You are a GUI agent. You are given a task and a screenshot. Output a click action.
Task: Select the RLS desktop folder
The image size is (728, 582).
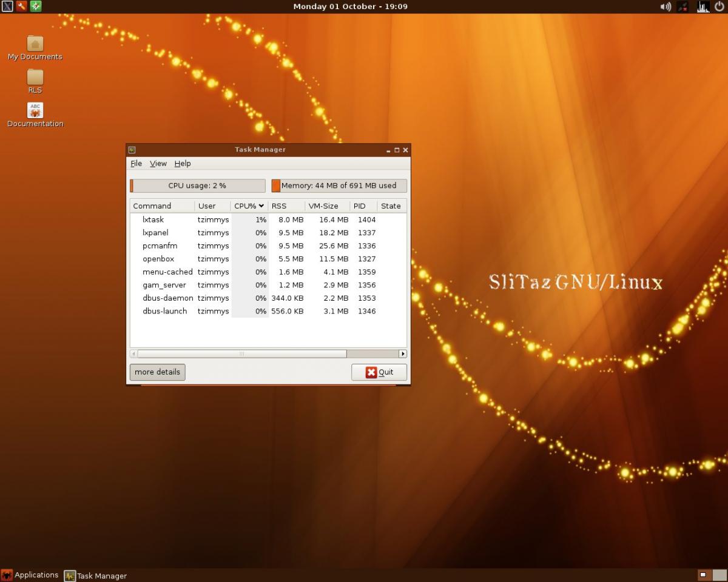click(x=35, y=81)
